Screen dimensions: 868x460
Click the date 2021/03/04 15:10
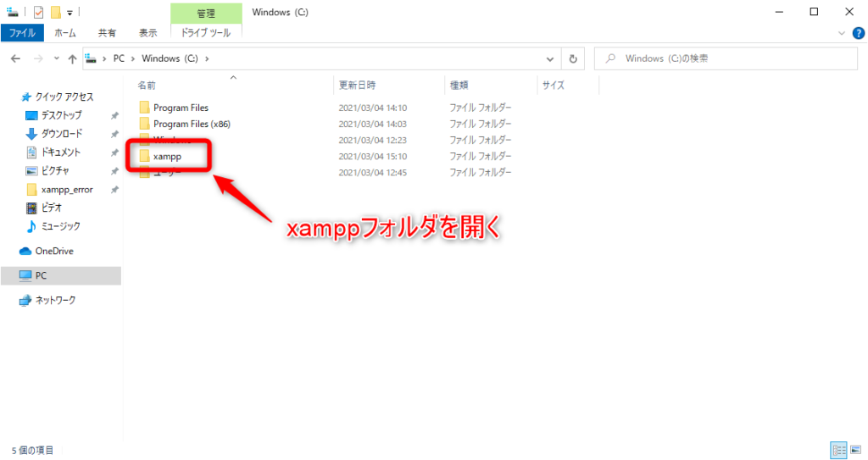[373, 157]
